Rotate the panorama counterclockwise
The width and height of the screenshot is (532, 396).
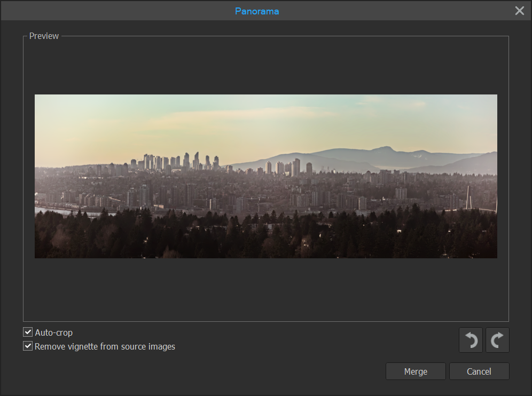coord(471,340)
